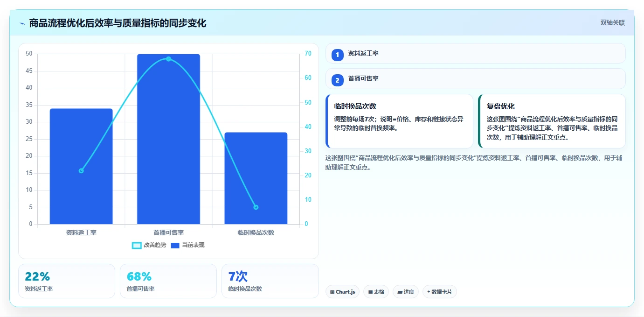This screenshot has width=644, height=317.
Task: Select the trend line point above 首播可售率
Action: click(168, 59)
